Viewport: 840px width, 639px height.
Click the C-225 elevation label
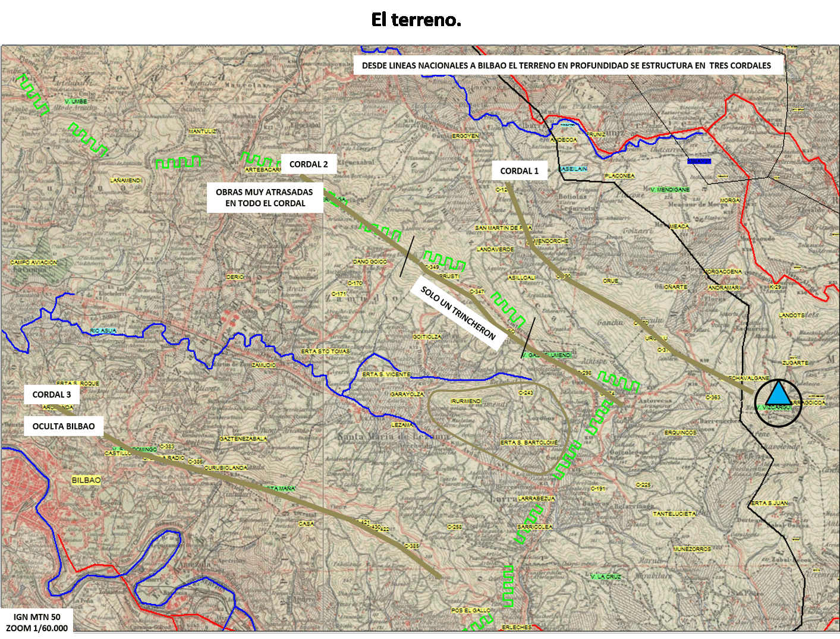click(x=644, y=485)
